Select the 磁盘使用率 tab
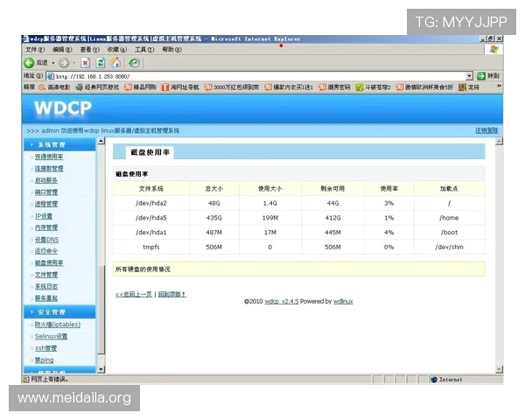This screenshot has height=420, width=525. (x=150, y=152)
